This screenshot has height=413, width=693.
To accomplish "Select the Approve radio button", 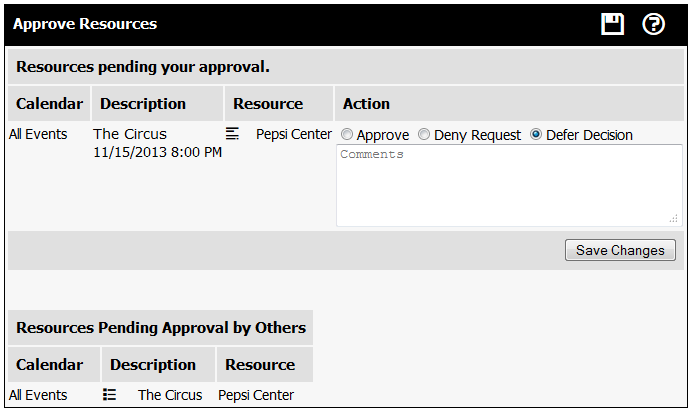I will [347, 134].
